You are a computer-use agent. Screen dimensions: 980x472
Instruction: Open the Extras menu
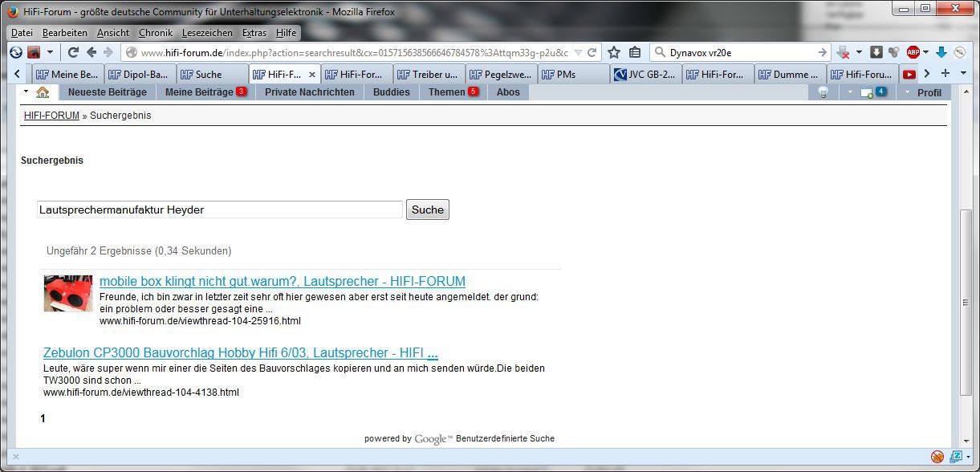(254, 33)
